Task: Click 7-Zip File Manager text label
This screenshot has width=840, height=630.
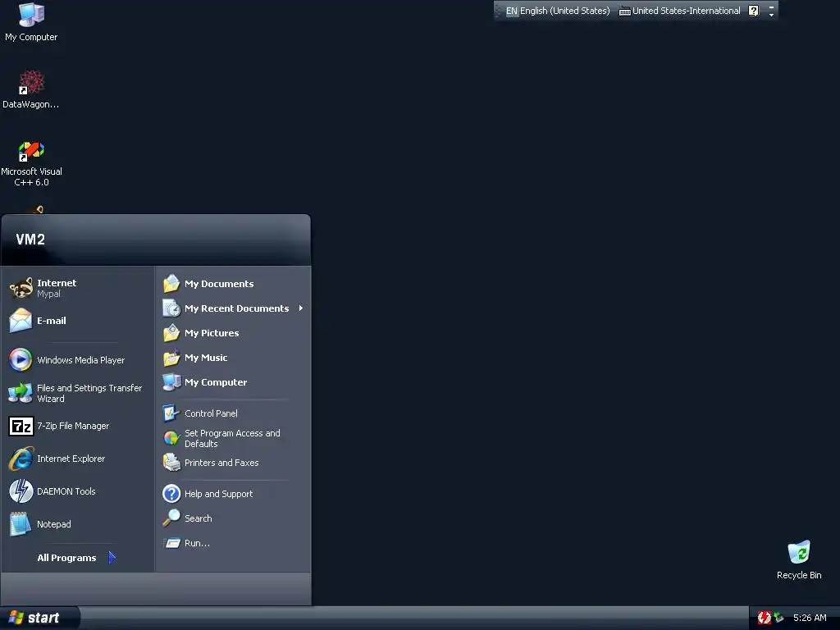Action: [x=73, y=426]
